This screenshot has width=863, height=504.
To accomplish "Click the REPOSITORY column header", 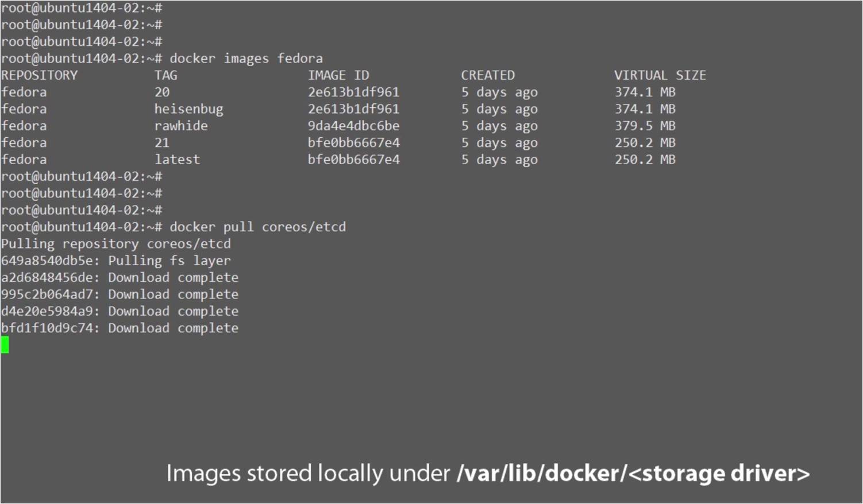I will [39, 75].
